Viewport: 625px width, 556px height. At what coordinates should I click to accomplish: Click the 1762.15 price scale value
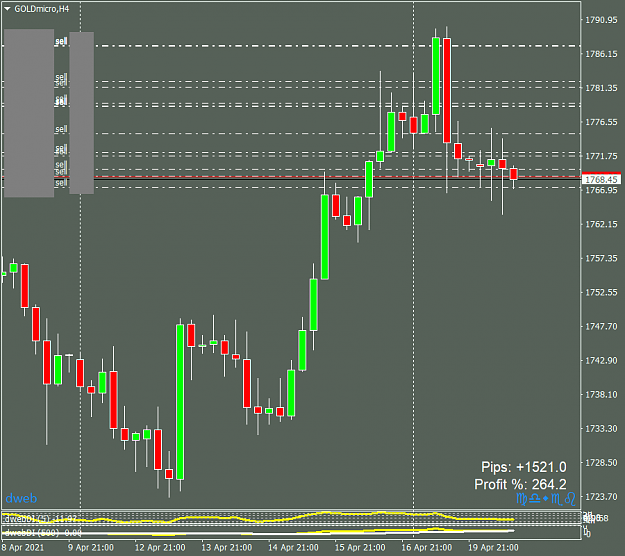(601, 224)
